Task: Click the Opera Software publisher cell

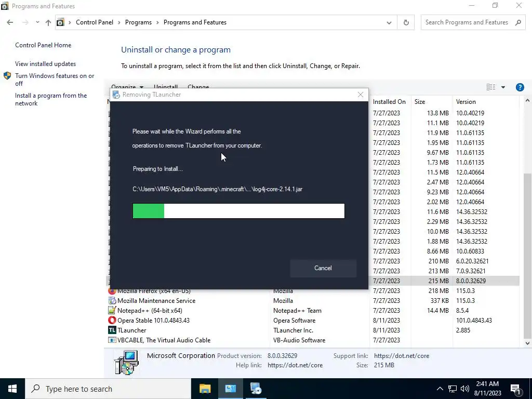Action: click(294, 320)
